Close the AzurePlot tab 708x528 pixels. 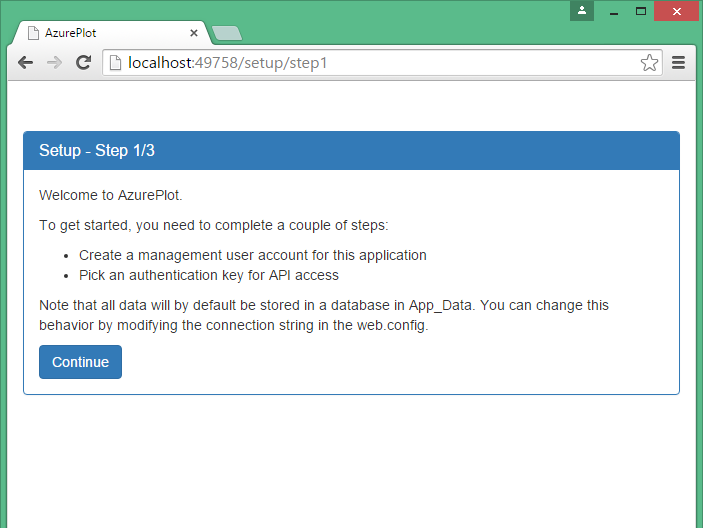[194, 33]
